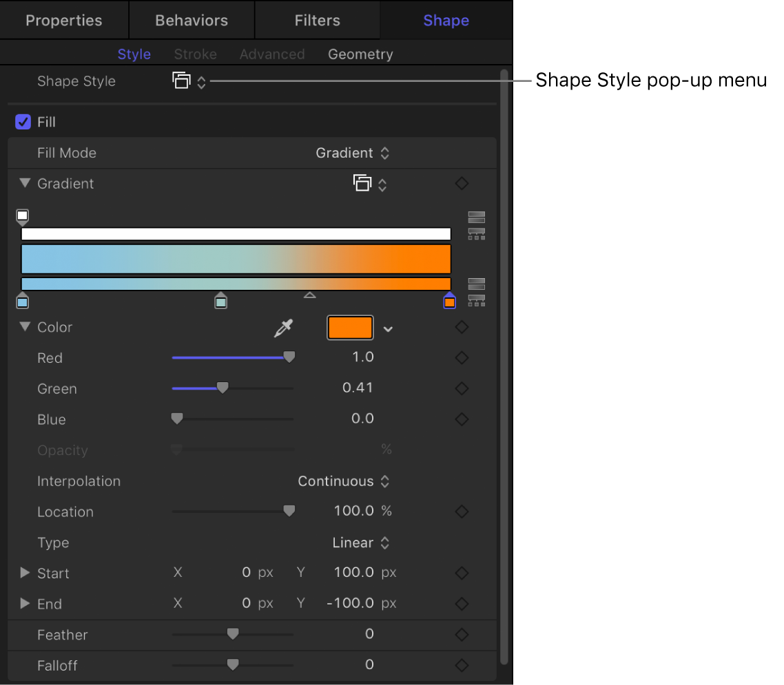This screenshot has width=784, height=685.
Task: Click the Feather keyframe diamond icon
Action: pos(462,635)
